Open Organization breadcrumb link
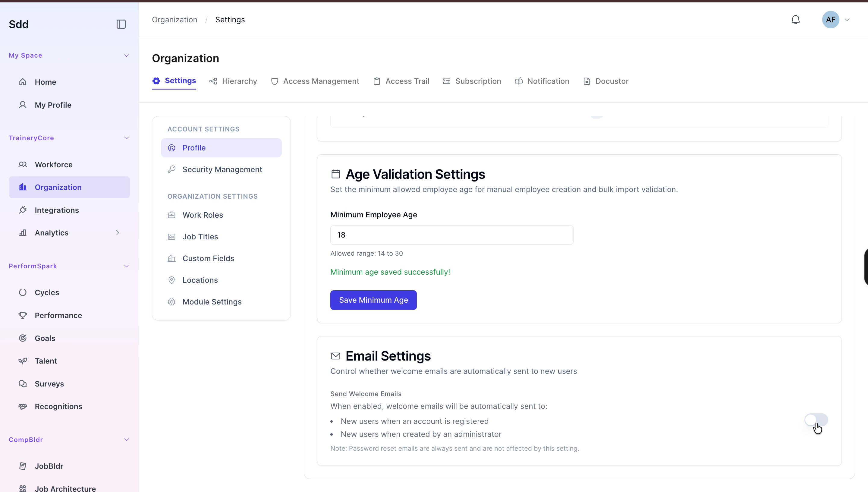This screenshot has height=492, width=868. pyautogui.click(x=174, y=20)
